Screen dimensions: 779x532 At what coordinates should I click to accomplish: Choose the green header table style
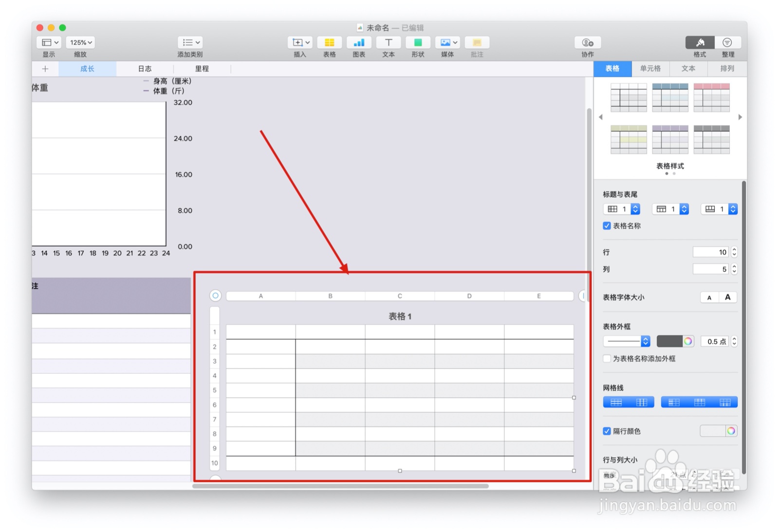point(629,140)
